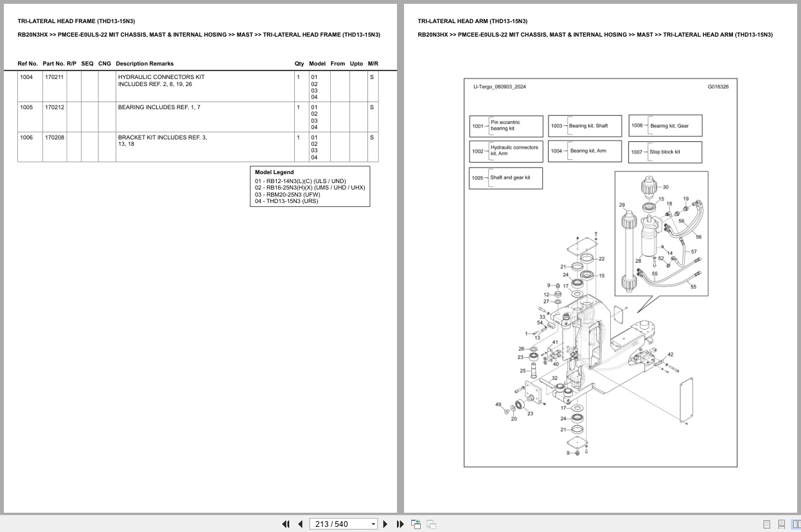The height and width of the screenshot is (532, 801).
Task: Select part number 170211
Action: [x=54, y=77]
